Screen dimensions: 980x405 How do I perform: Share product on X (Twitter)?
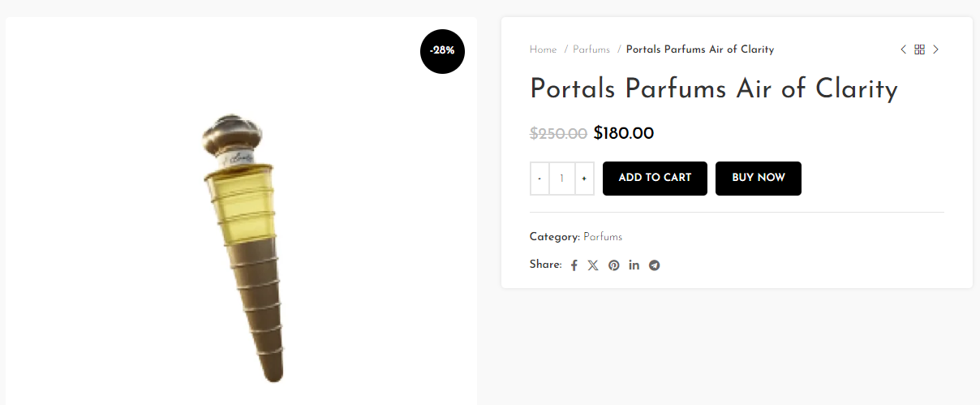tap(593, 265)
